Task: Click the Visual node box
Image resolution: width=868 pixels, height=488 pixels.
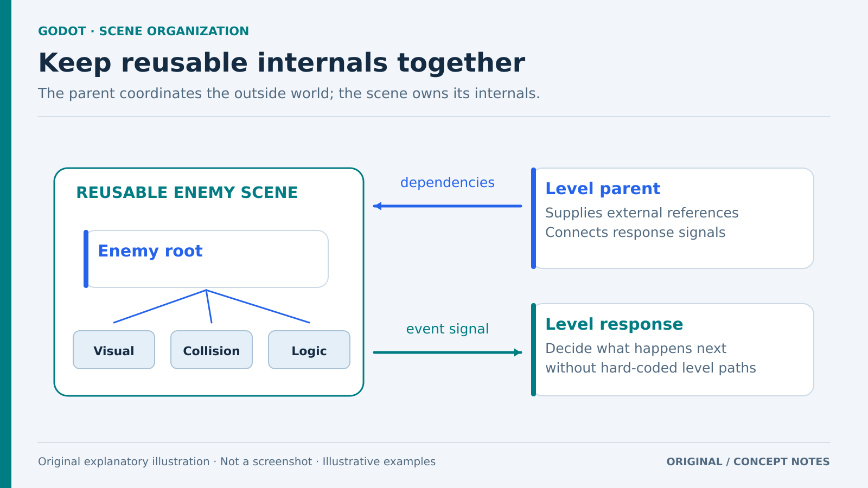Action: coord(114,350)
